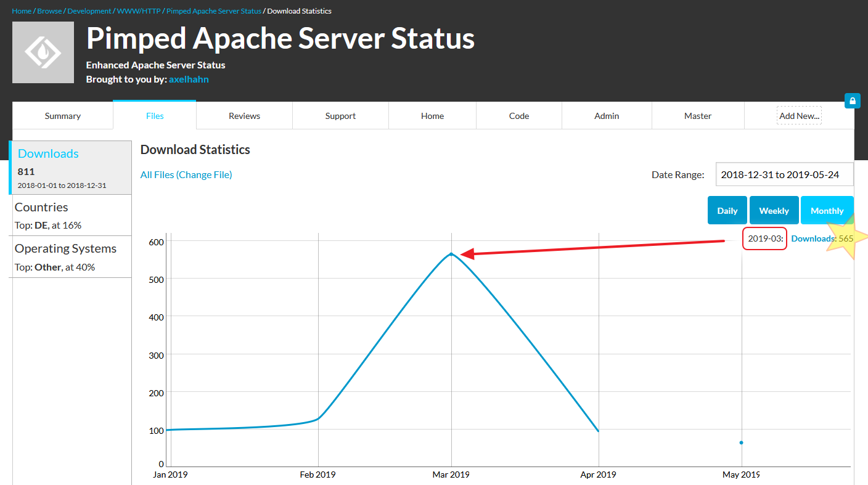Open the Home breadcrumb link
Screen dimensions: 868x485
22,11
